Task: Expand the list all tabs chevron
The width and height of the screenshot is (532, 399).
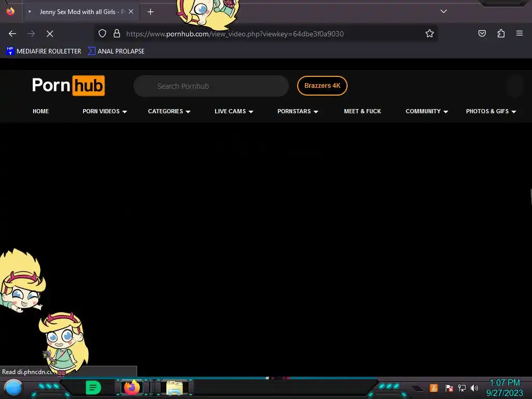Action: coord(444,11)
